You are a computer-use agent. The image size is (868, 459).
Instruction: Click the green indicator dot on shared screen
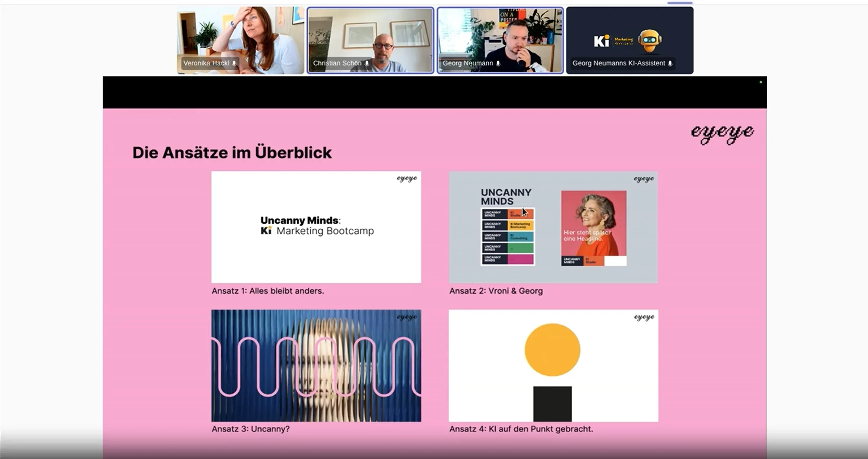761,82
